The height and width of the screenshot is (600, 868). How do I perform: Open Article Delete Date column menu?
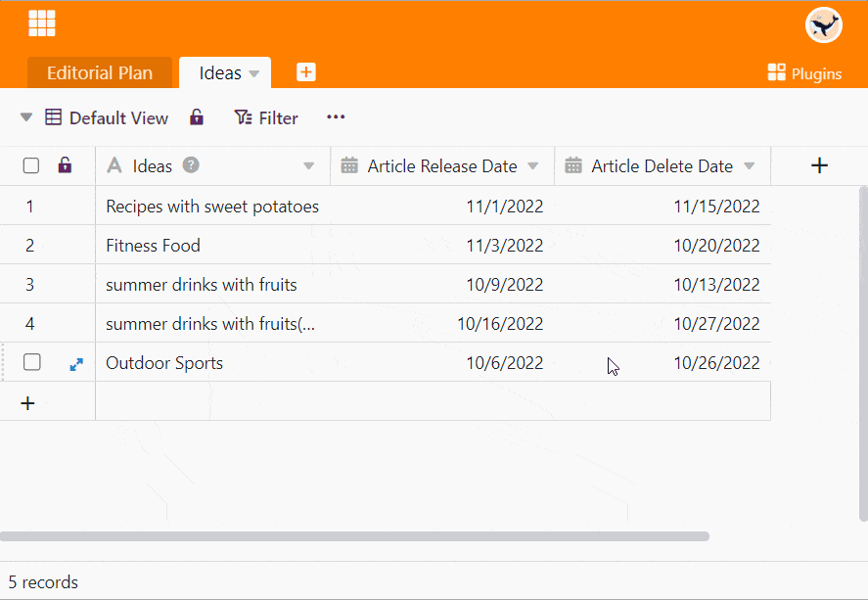pos(750,166)
